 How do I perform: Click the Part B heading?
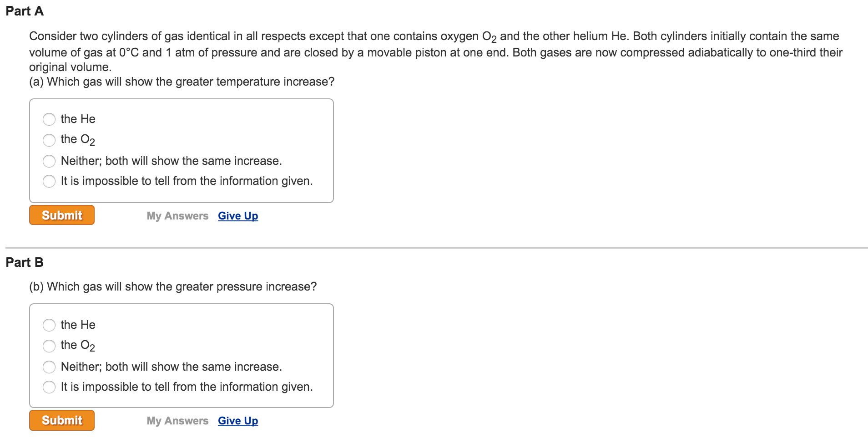tap(25, 262)
